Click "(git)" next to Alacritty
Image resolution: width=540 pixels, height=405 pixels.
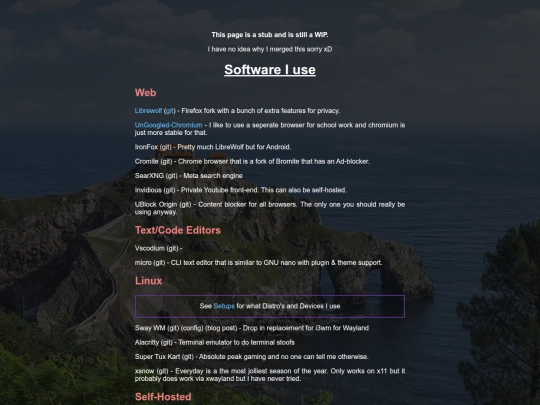point(167,343)
